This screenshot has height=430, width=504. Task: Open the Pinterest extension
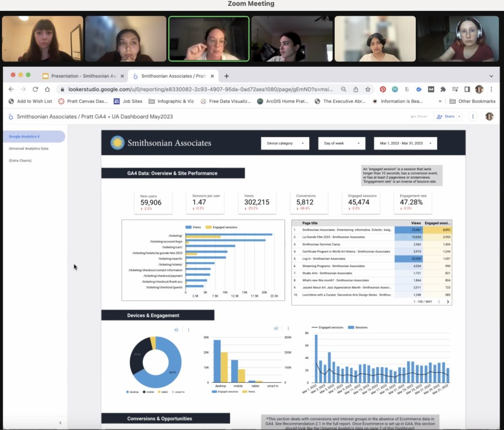[x=382, y=90]
